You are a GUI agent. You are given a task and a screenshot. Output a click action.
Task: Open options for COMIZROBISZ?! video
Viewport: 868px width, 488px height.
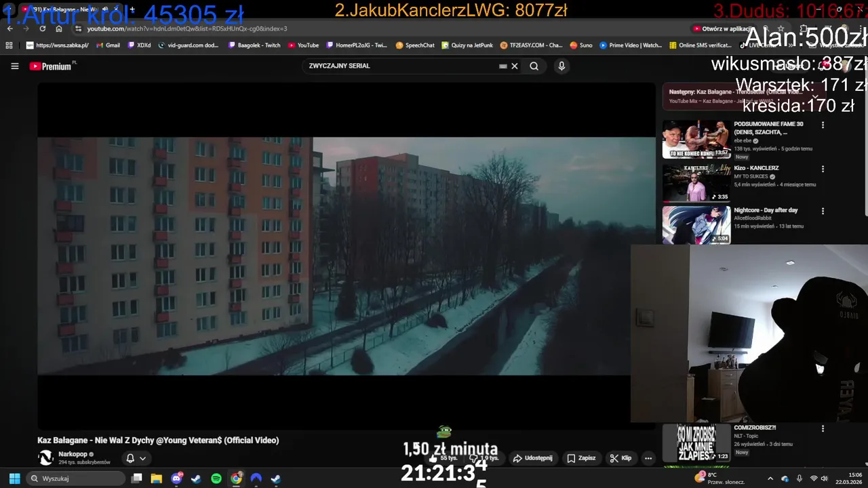point(823,428)
